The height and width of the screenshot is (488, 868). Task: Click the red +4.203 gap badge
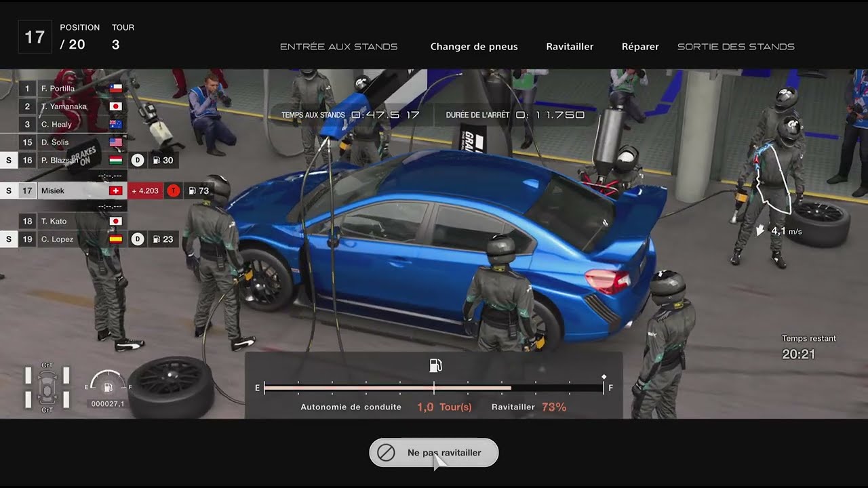click(145, 190)
